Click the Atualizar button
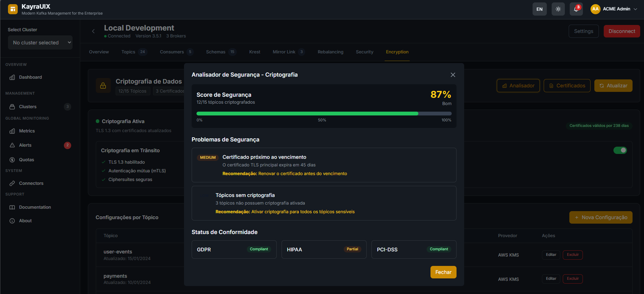This screenshot has width=644, height=294. [613, 86]
